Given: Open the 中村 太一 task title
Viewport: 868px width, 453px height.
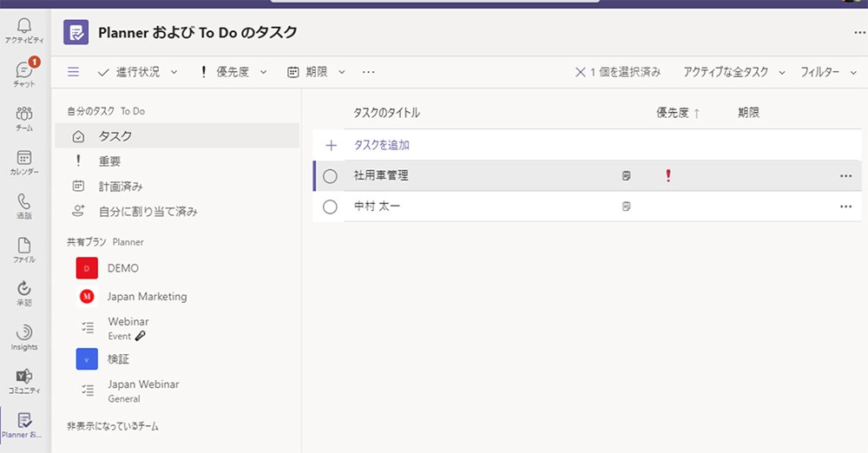Looking at the screenshot, I should [377, 207].
